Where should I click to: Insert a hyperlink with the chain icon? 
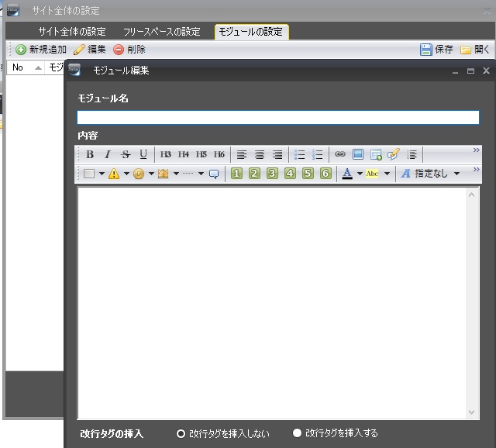(339, 154)
